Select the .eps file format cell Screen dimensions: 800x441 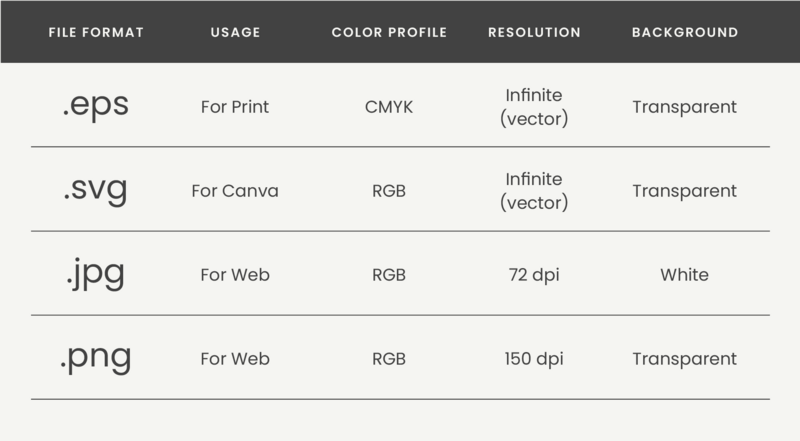coord(95,106)
